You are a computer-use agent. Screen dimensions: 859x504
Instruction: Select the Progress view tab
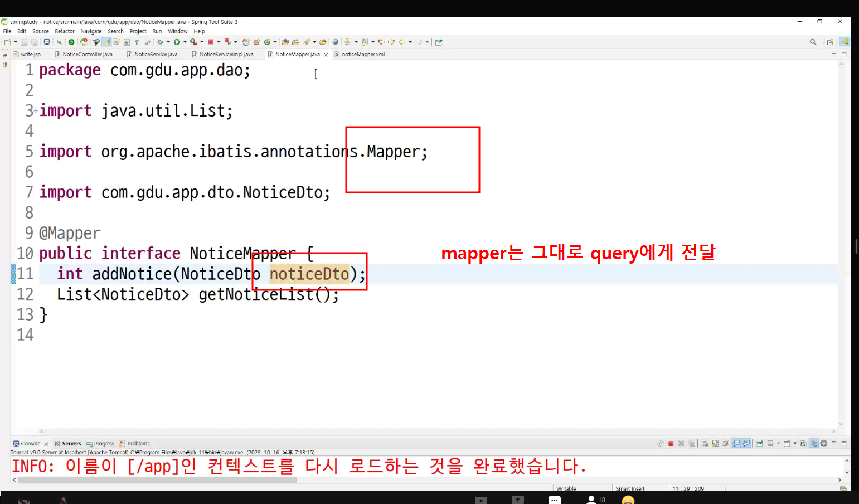pyautogui.click(x=100, y=444)
